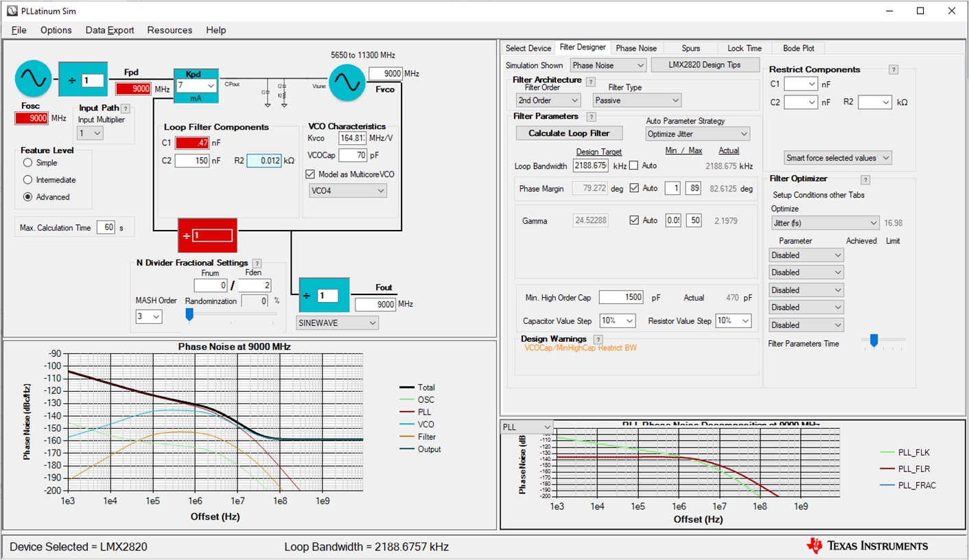Click the Calculate Loop Filter button
The image size is (969, 560).
(x=569, y=133)
